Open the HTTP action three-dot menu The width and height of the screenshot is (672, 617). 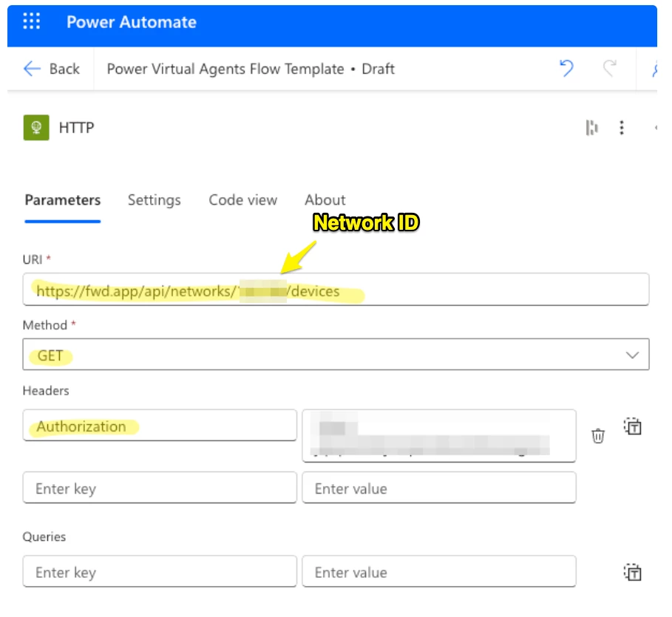click(x=622, y=127)
